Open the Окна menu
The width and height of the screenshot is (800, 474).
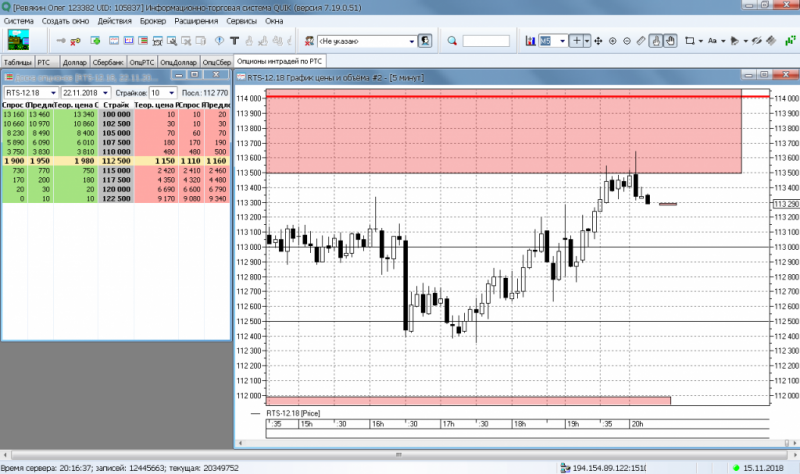pyautogui.click(x=274, y=21)
